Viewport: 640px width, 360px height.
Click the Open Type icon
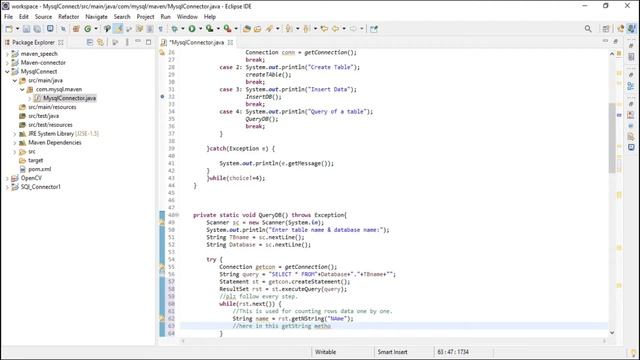tap(247, 29)
